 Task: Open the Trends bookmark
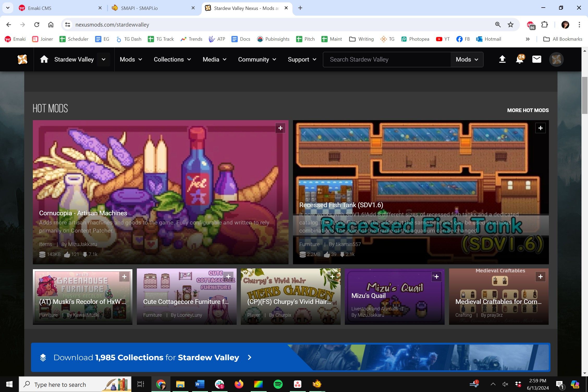coord(191,39)
